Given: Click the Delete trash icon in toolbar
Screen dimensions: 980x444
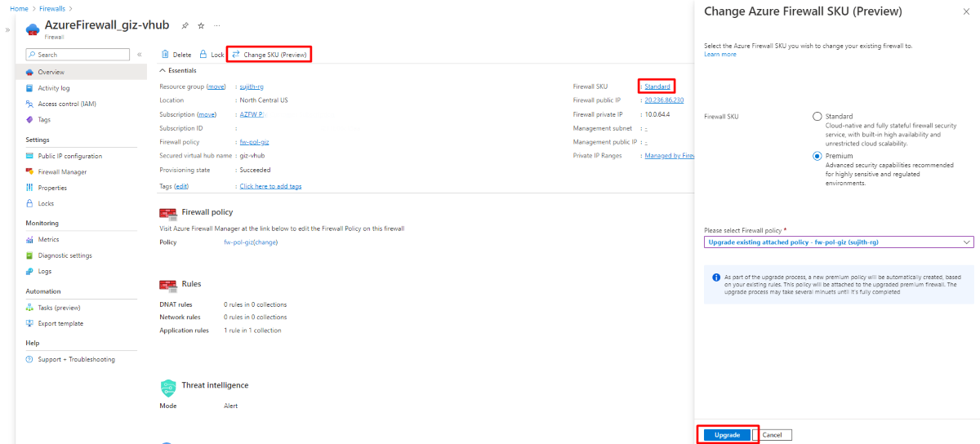Looking at the screenshot, I should point(165,55).
